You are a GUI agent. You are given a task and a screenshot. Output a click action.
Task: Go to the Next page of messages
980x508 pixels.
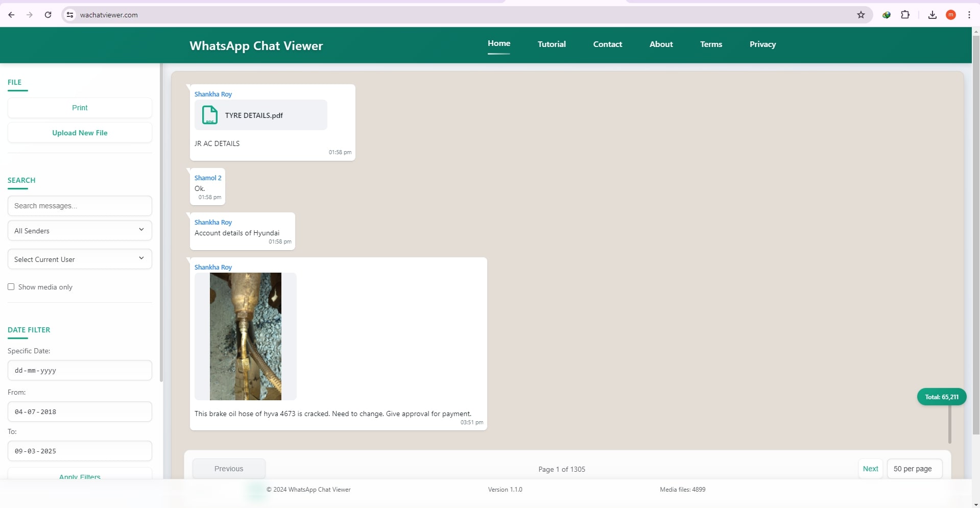click(x=870, y=468)
